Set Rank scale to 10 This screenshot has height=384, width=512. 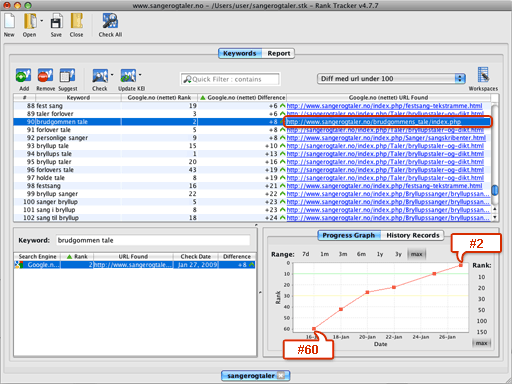coord(482,277)
